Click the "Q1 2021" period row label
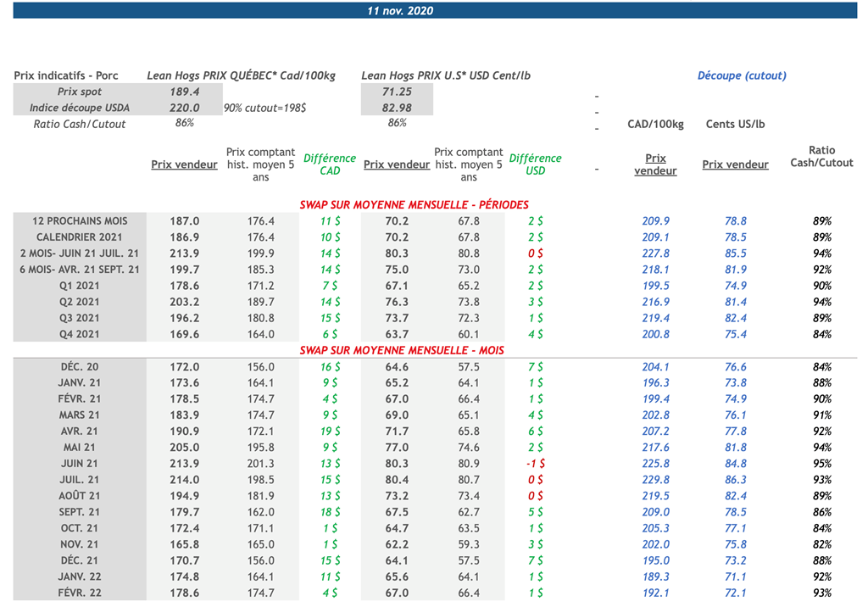 click(x=79, y=286)
